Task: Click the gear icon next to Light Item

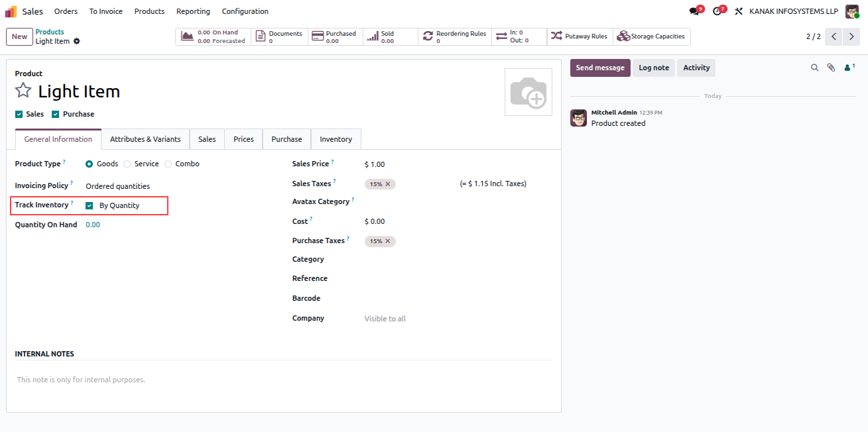Action: (x=76, y=41)
